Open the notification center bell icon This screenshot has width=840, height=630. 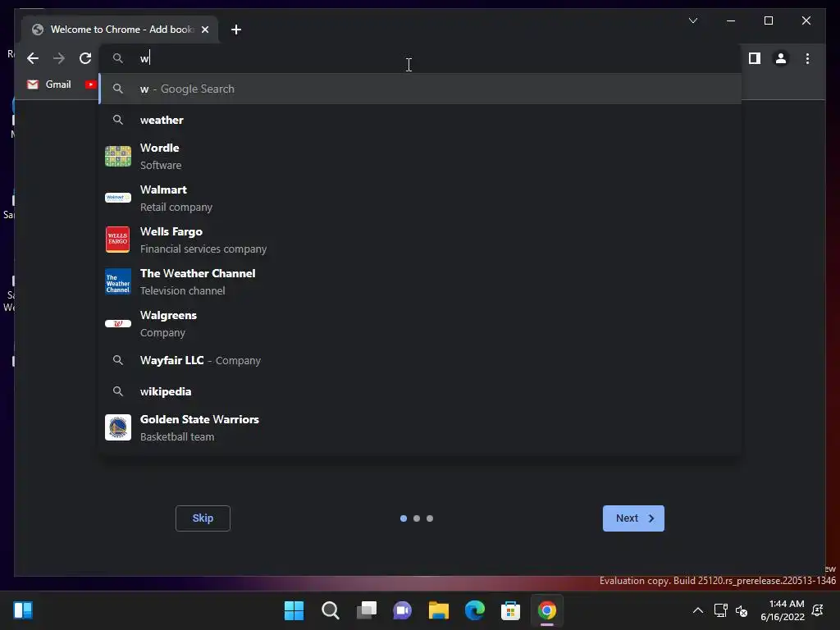click(818, 610)
